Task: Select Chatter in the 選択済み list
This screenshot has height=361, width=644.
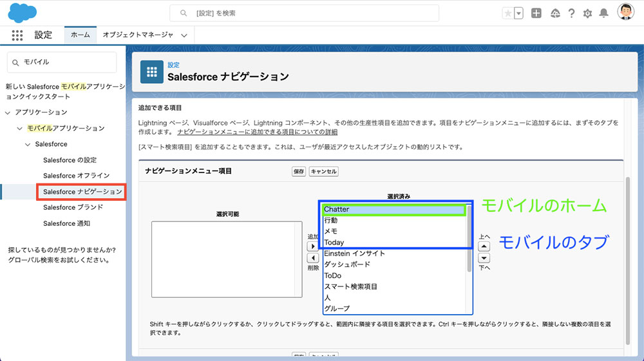Action: 394,209
